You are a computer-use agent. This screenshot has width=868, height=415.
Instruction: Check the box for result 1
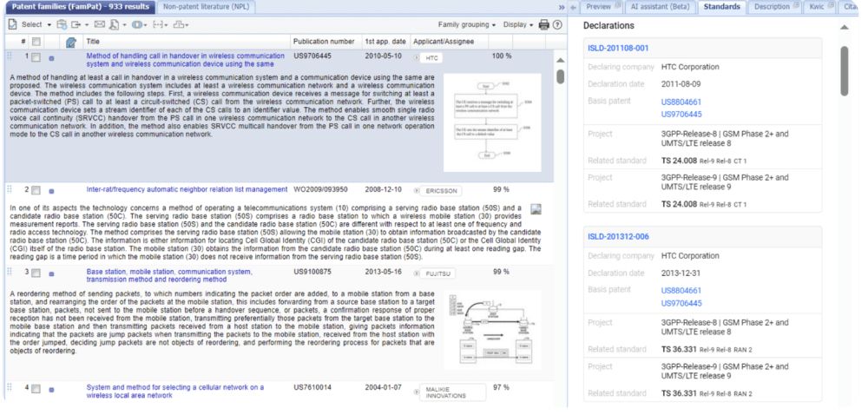[36, 57]
